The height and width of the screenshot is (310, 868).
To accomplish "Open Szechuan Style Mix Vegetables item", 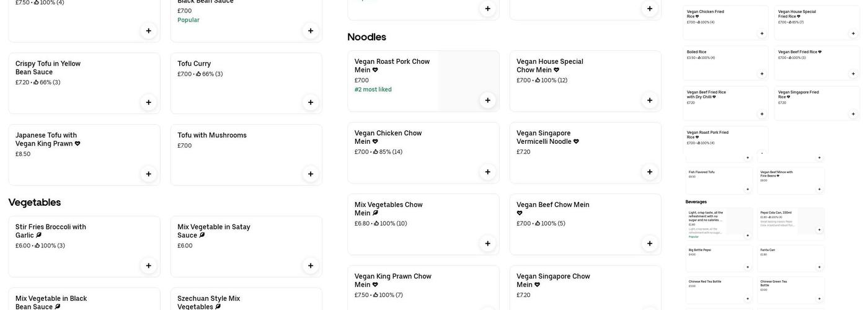I will [x=236, y=301].
